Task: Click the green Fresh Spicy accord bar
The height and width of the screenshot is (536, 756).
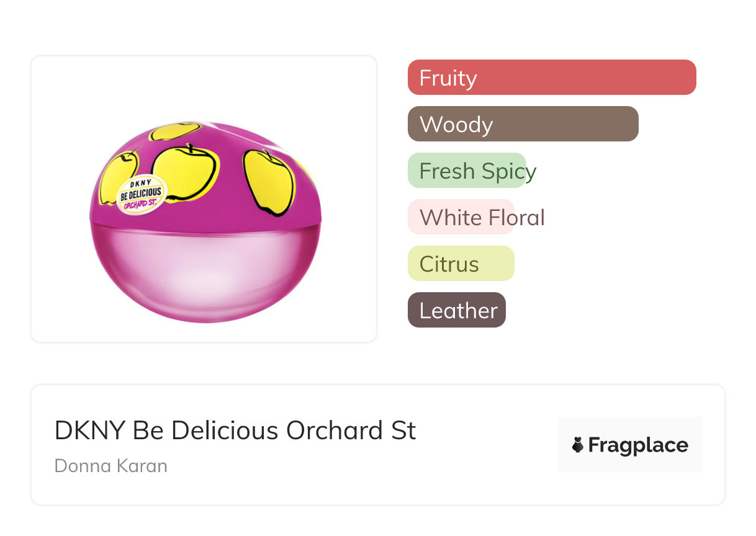Action: point(467,171)
